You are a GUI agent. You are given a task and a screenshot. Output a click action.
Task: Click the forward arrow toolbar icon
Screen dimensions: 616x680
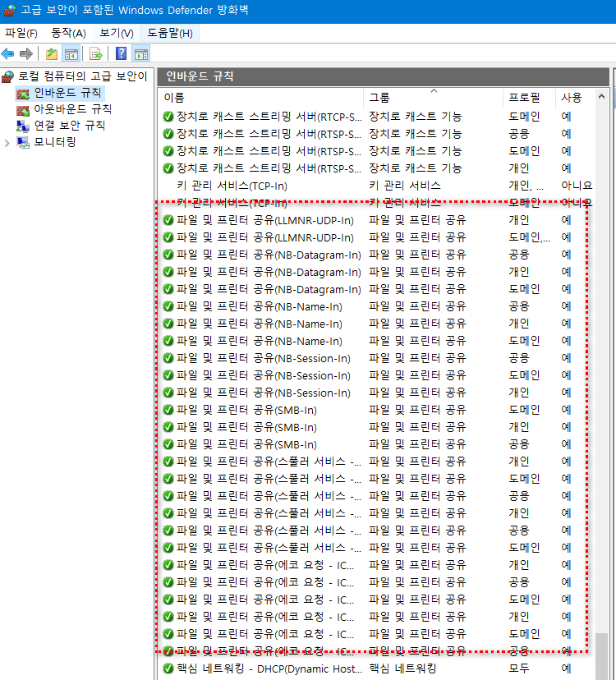coord(26,54)
